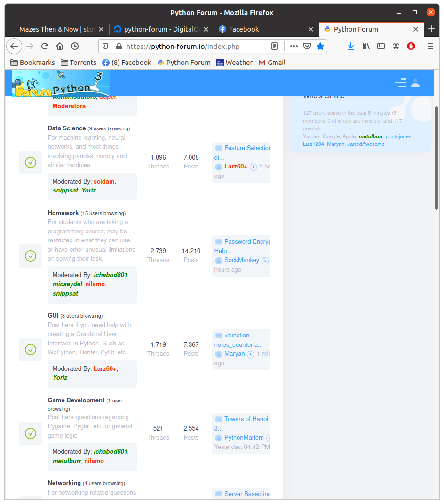The width and height of the screenshot is (444, 504).
Task: Click the Python Forum logo image
Action: point(61,83)
